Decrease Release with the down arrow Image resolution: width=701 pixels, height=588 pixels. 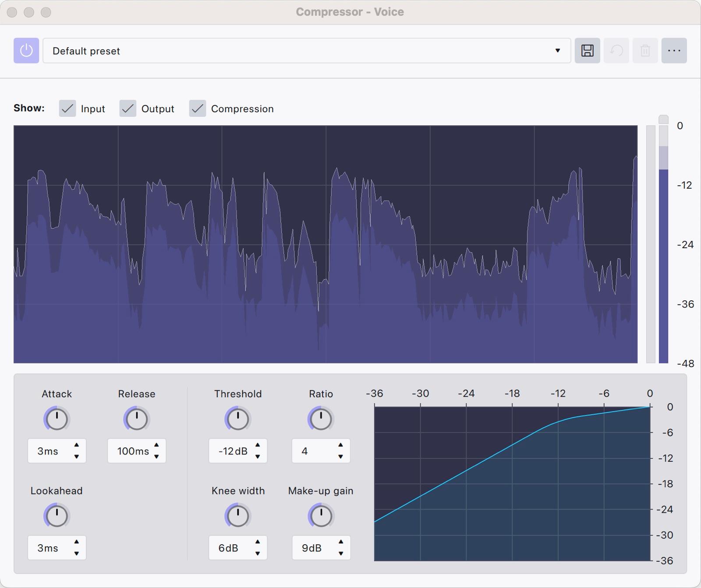pos(156,457)
